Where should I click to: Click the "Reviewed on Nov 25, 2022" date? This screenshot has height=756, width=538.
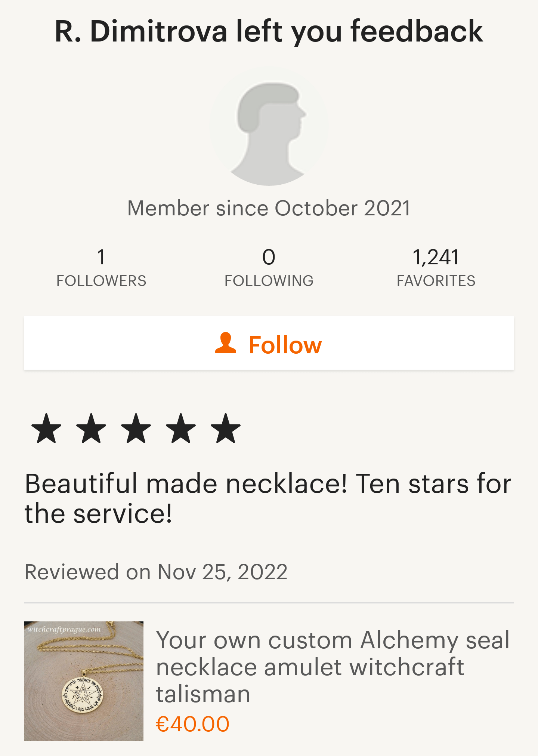coord(156,572)
